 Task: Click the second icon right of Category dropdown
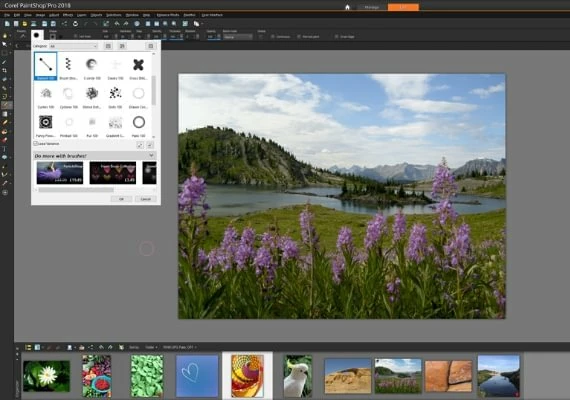(x=122, y=46)
